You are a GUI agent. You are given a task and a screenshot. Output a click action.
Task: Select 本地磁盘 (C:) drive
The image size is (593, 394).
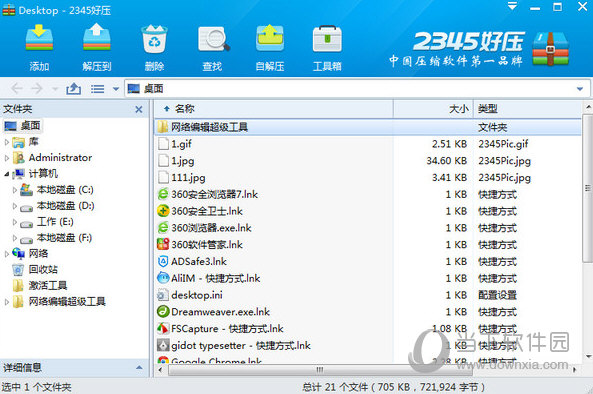coord(65,189)
